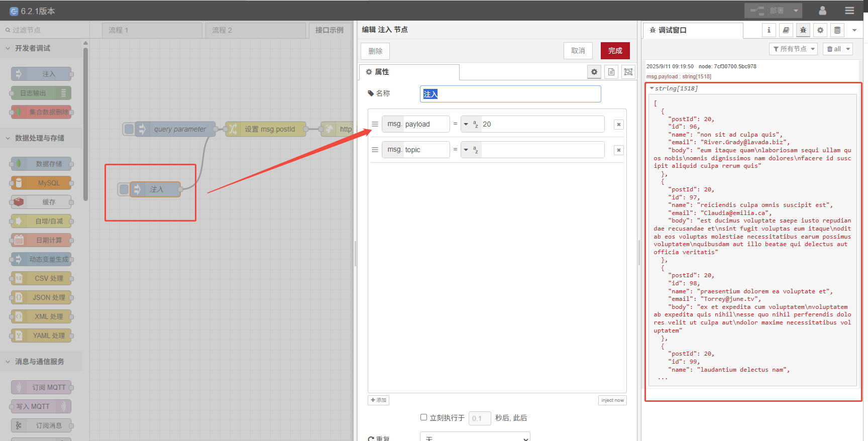
Task: Remove the msg.topic property row
Action: point(619,150)
